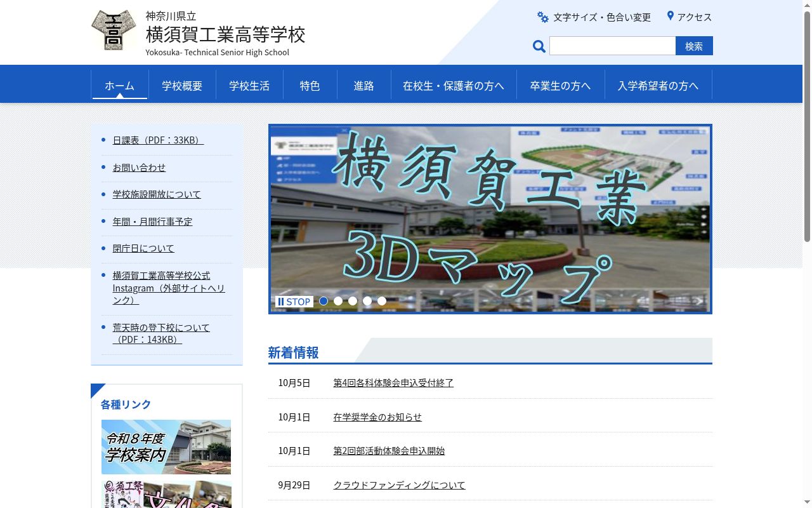Viewport: 812px width, 508px height.
Task: Open クラウドファンディングについて news item
Action: coord(400,485)
